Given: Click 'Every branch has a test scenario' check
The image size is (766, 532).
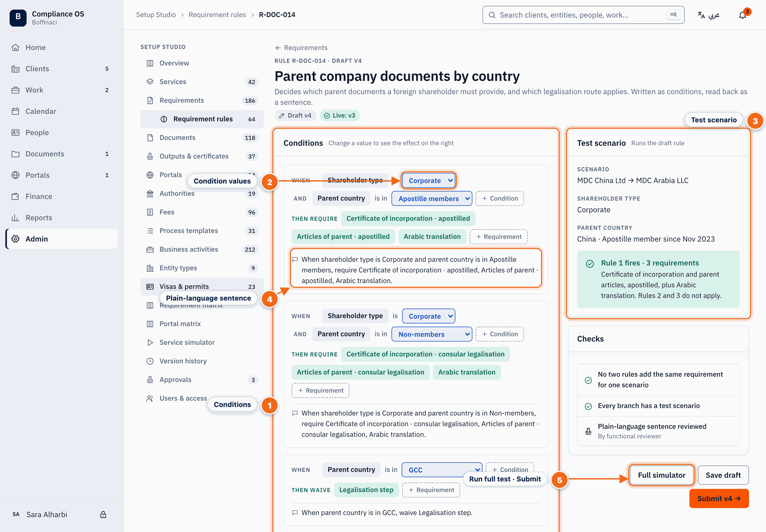Looking at the screenshot, I should 658,406.
